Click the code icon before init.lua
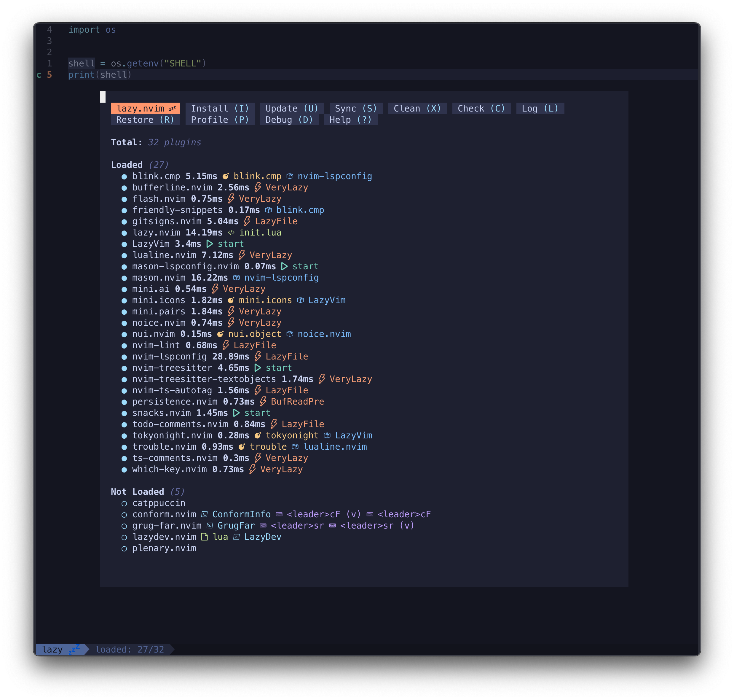 231,233
